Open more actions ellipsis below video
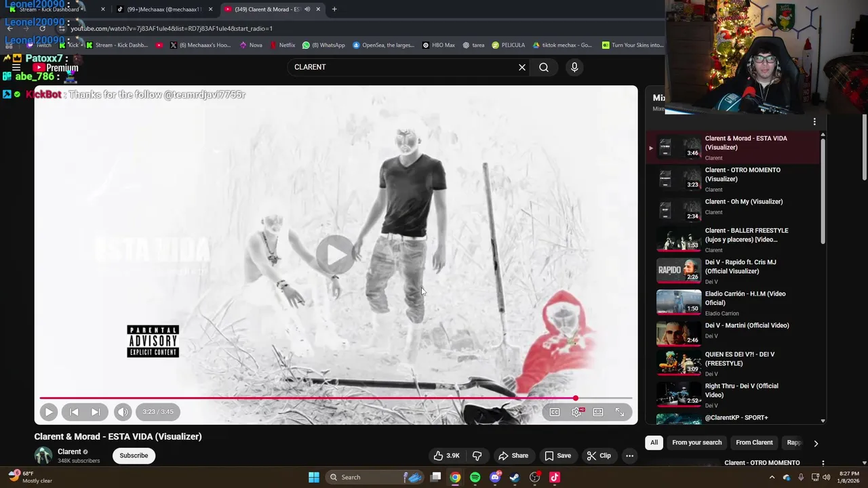The height and width of the screenshot is (488, 868). coord(629,455)
